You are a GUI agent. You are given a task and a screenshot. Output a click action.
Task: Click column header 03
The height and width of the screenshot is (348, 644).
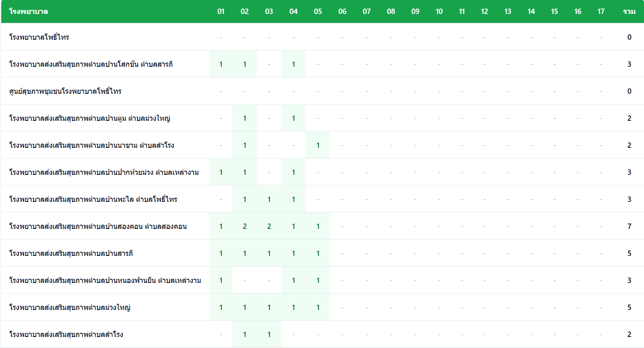coord(269,11)
